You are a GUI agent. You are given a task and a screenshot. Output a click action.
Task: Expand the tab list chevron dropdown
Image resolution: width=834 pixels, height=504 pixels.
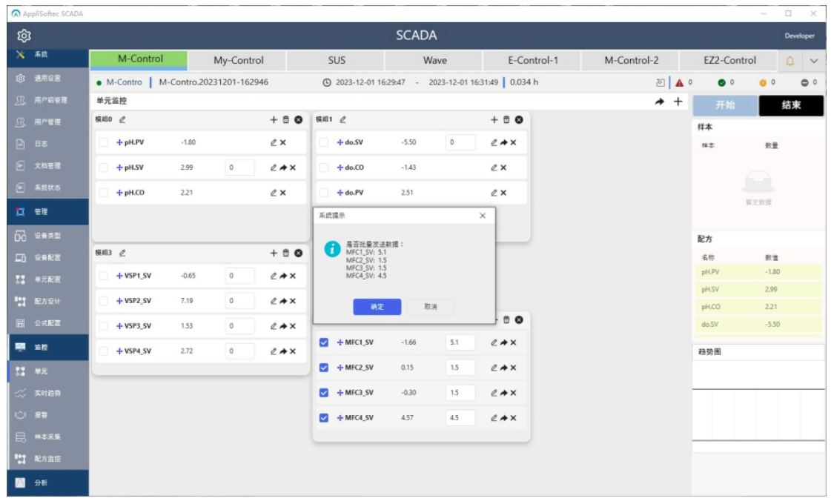click(813, 61)
